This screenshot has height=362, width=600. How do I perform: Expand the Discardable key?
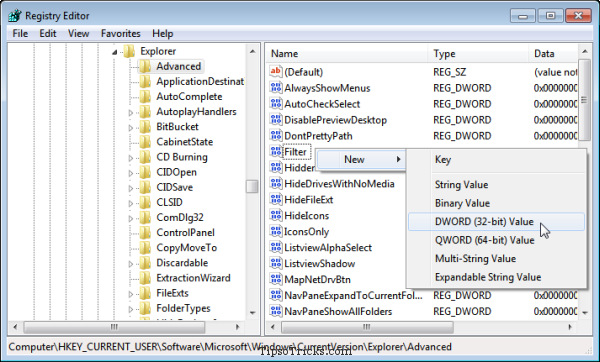coord(130,264)
